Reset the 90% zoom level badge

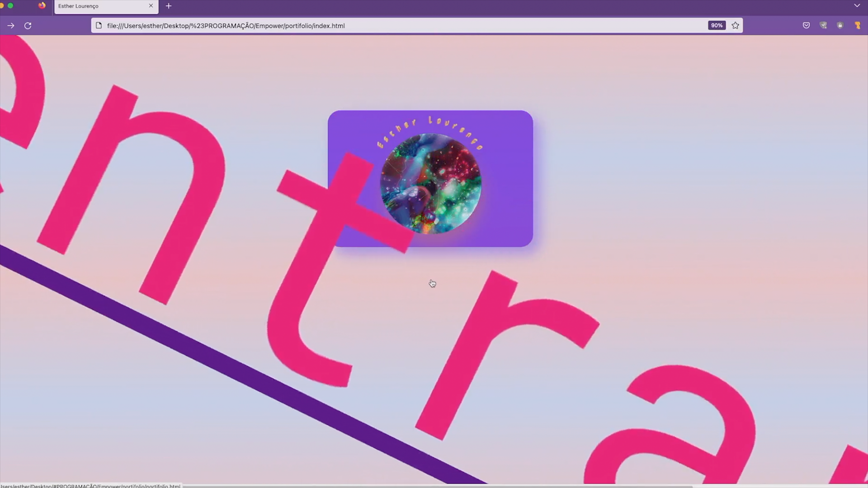717,26
